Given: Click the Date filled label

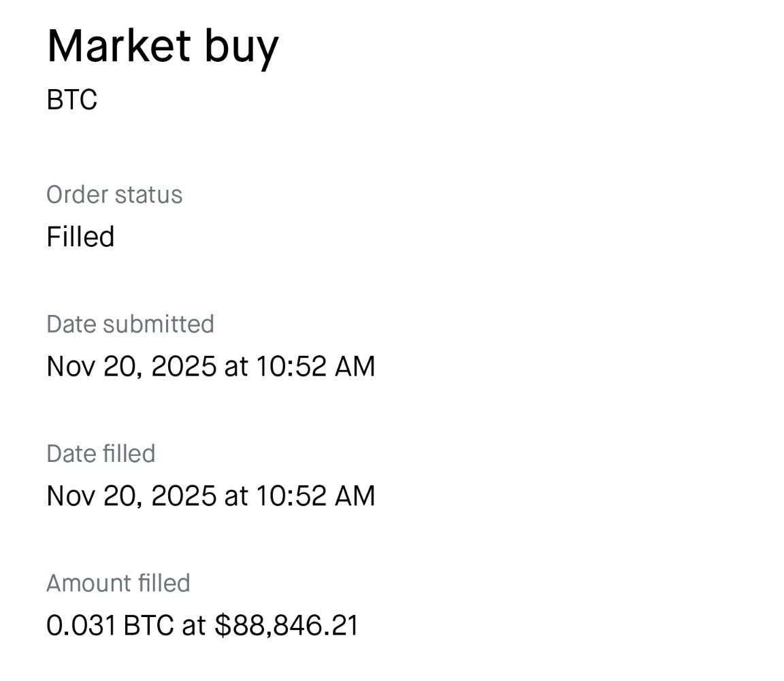Looking at the screenshot, I should (x=101, y=453).
